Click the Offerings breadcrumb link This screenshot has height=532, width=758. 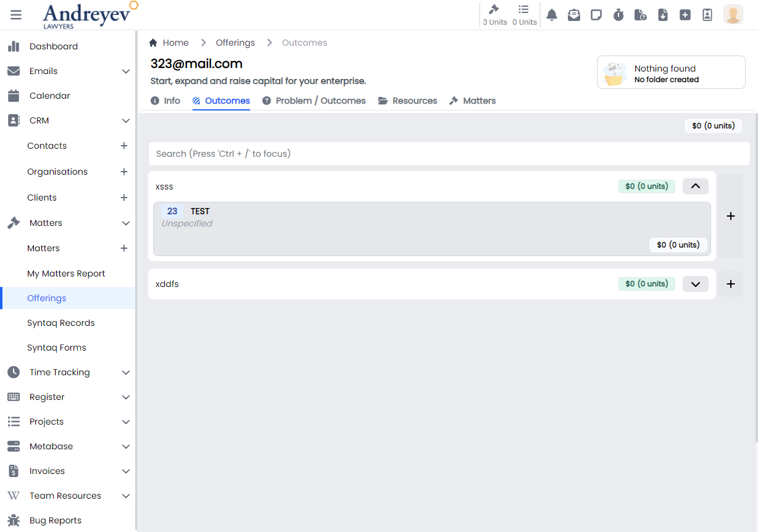click(x=235, y=43)
